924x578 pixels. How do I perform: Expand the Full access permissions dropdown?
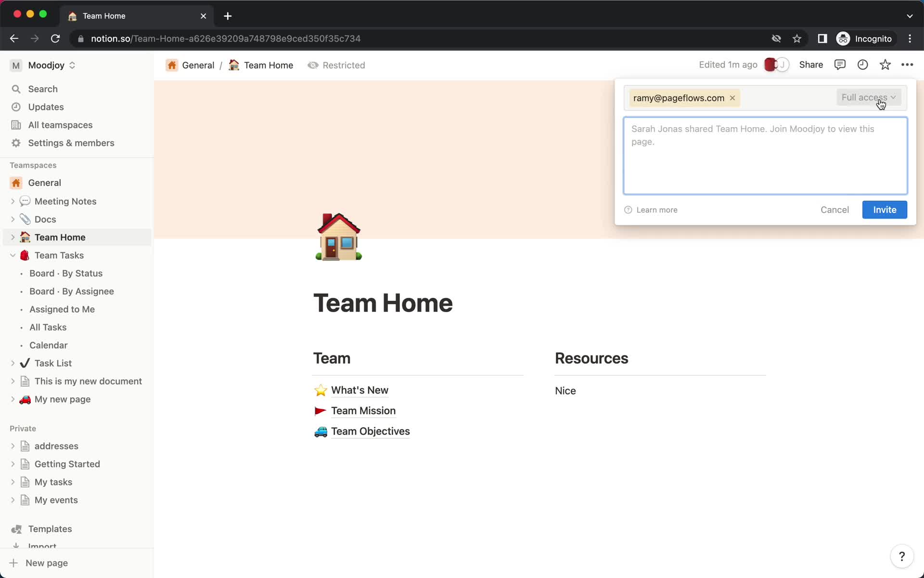(868, 97)
